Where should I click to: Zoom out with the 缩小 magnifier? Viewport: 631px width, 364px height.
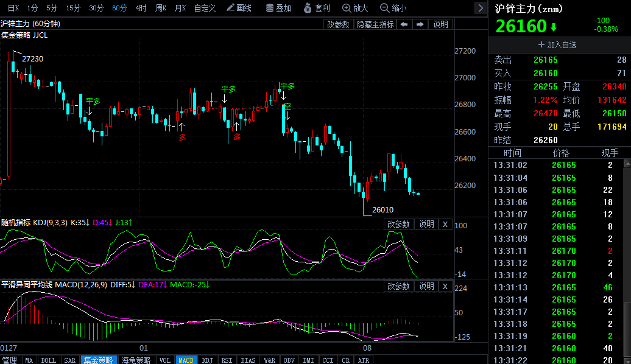(x=393, y=8)
